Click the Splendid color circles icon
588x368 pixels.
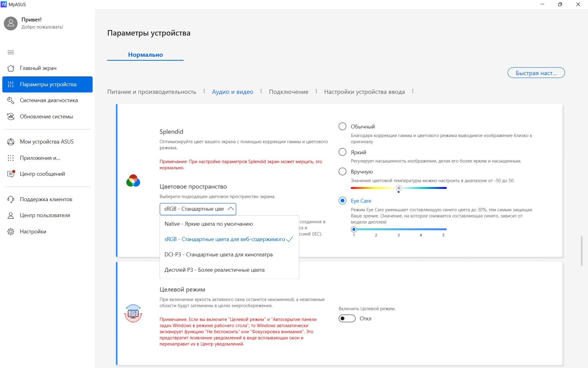pyautogui.click(x=133, y=181)
